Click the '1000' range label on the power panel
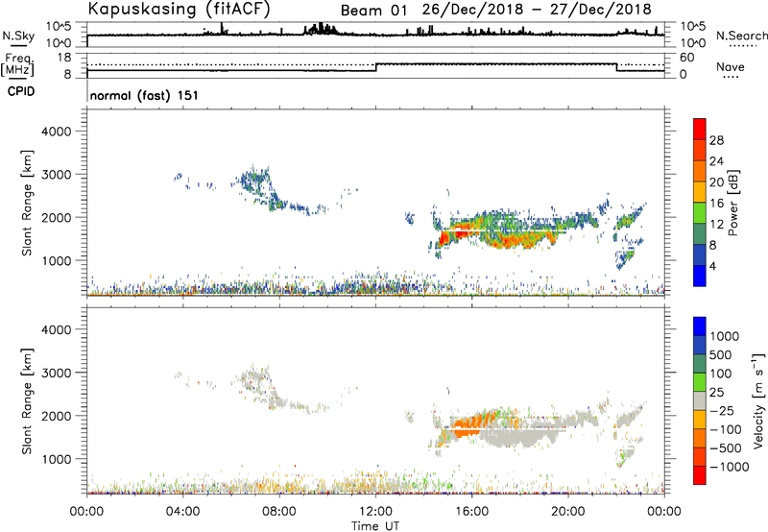This screenshot has width=768, height=532. coord(57,260)
